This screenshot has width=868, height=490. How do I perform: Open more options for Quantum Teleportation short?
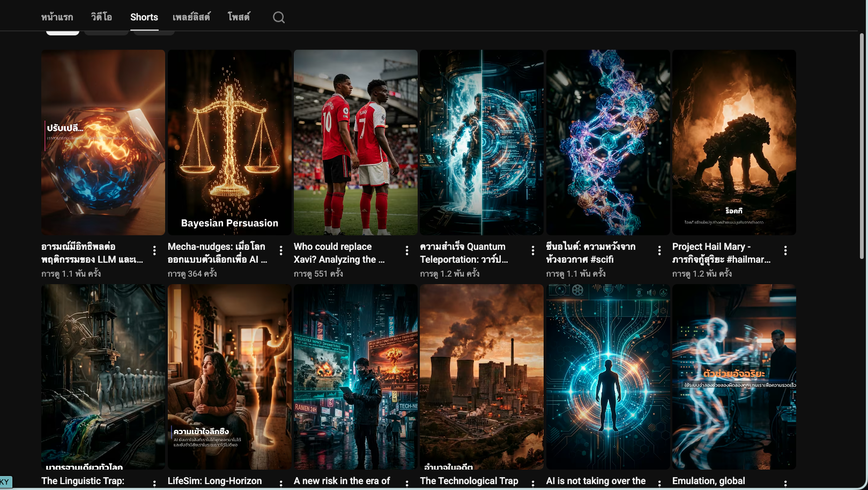click(x=533, y=250)
